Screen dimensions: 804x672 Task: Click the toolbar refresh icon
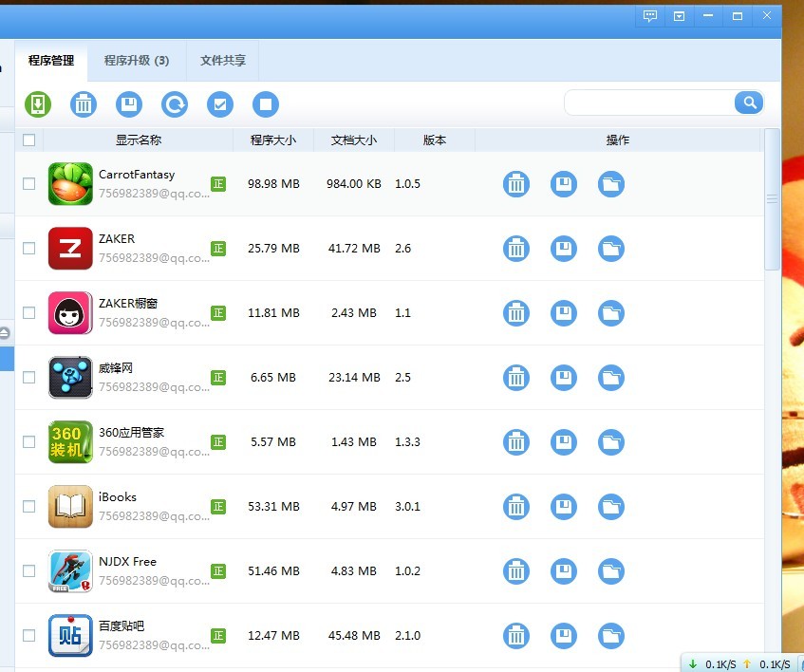(x=175, y=104)
